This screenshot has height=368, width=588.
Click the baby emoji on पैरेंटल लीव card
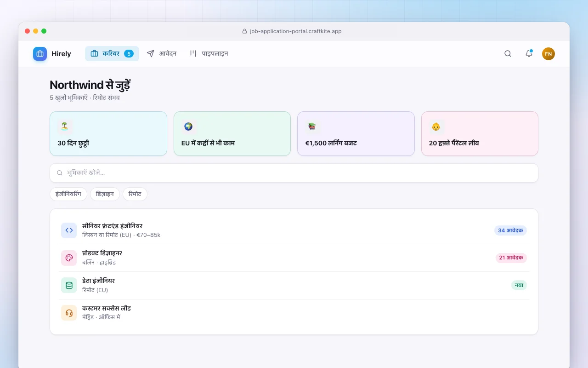pos(436,126)
